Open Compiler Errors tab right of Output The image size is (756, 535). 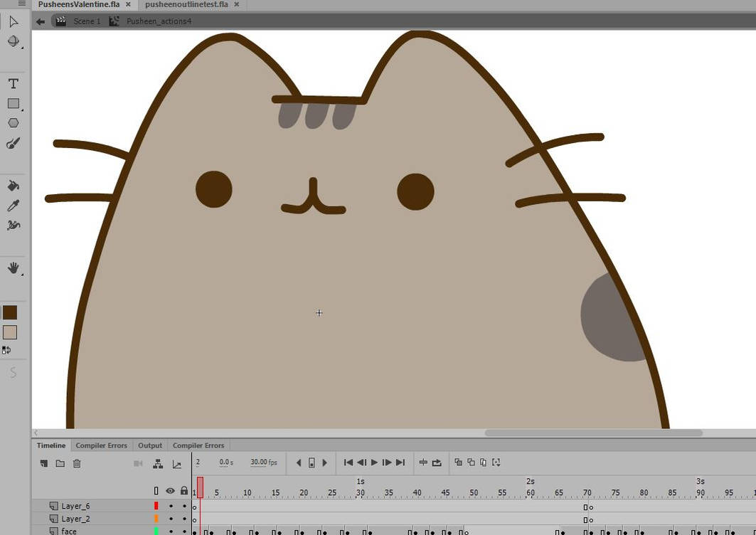click(198, 445)
